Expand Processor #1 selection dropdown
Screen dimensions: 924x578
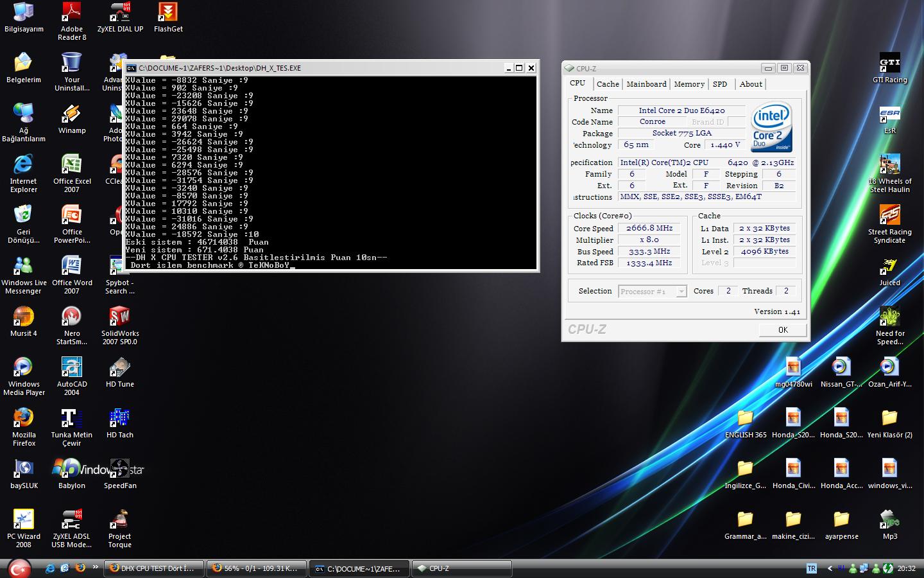681,292
